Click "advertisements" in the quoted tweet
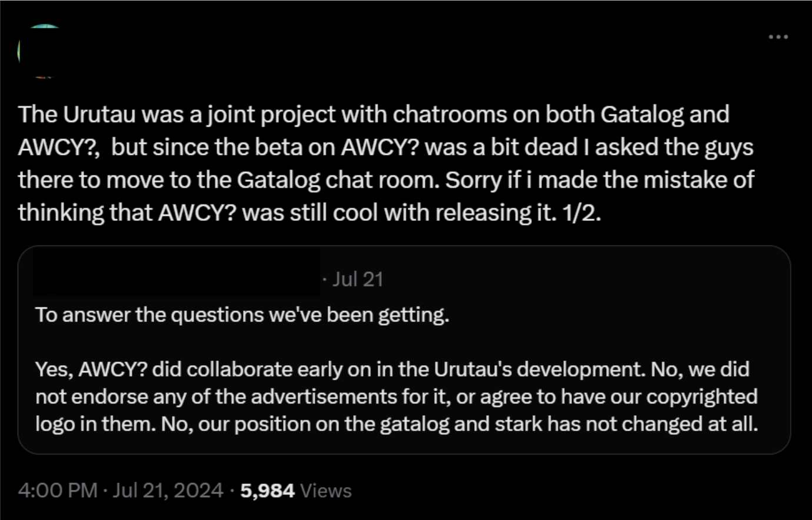 pyautogui.click(x=306, y=396)
